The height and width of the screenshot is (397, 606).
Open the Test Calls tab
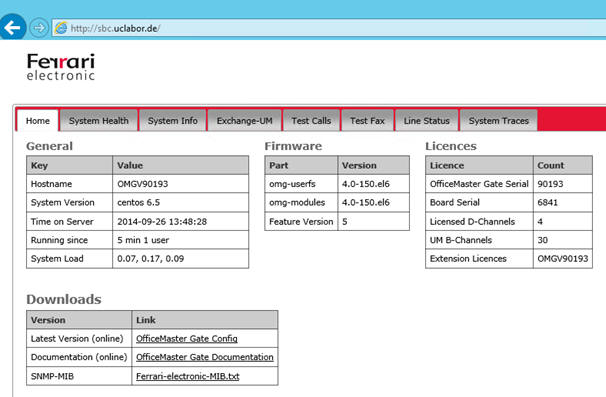(x=311, y=121)
